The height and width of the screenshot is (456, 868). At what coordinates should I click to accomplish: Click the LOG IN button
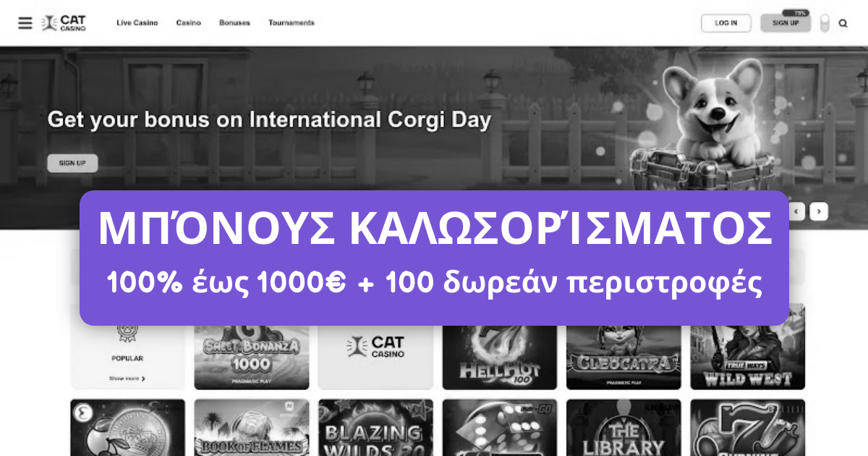726,23
